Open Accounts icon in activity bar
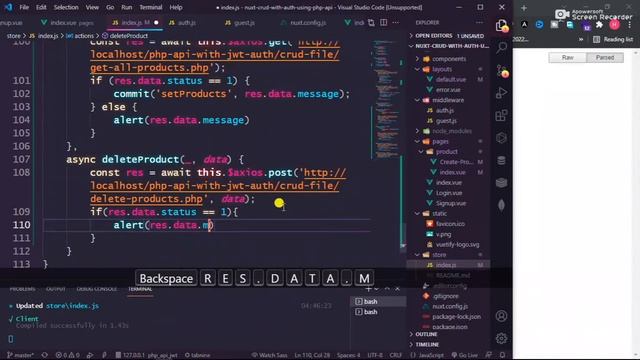 click(502, 316)
